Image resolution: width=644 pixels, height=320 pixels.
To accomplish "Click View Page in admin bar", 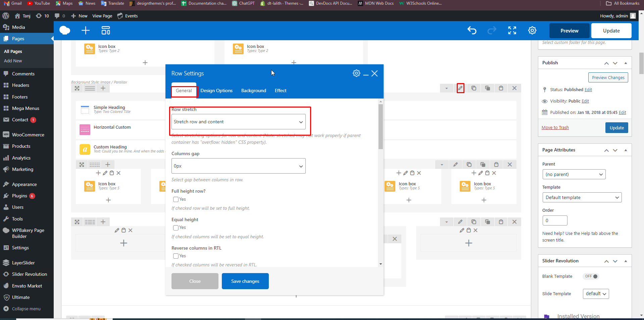I will (102, 16).
